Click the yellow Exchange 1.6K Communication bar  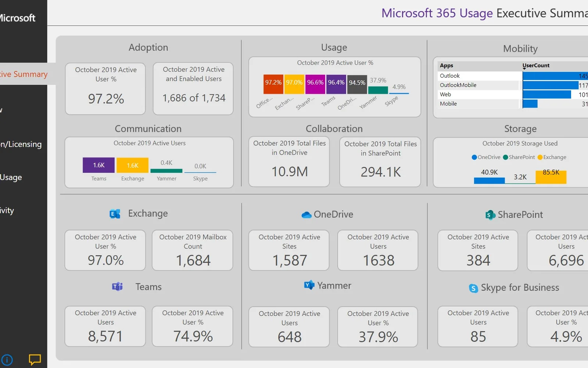133,165
